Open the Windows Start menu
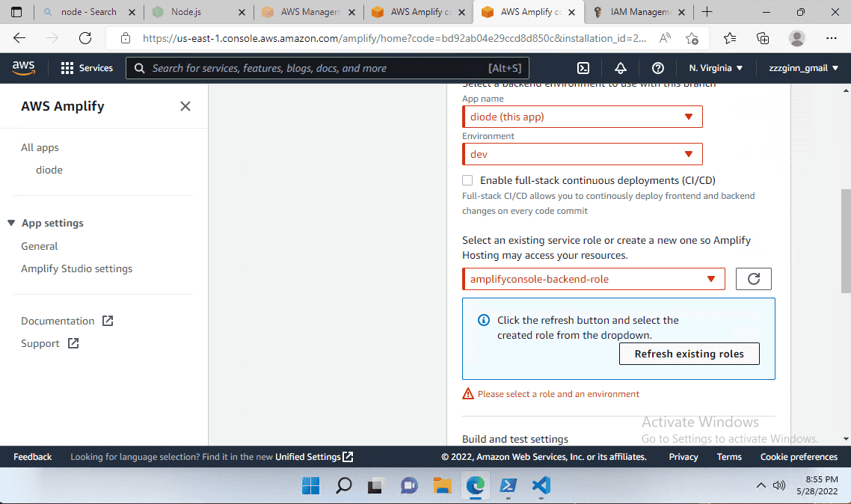The width and height of the screenshot is (851, 504). pyautogui.click(x=310, y=485)
